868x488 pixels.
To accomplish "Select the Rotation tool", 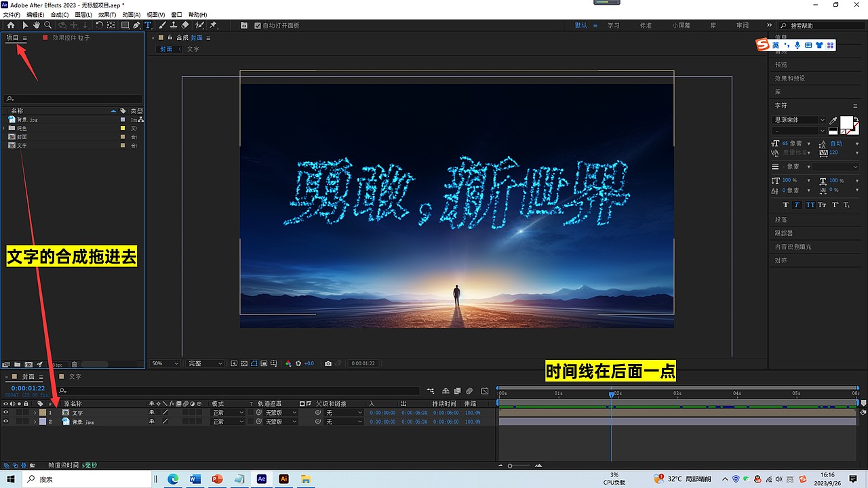I will [100, 25].
